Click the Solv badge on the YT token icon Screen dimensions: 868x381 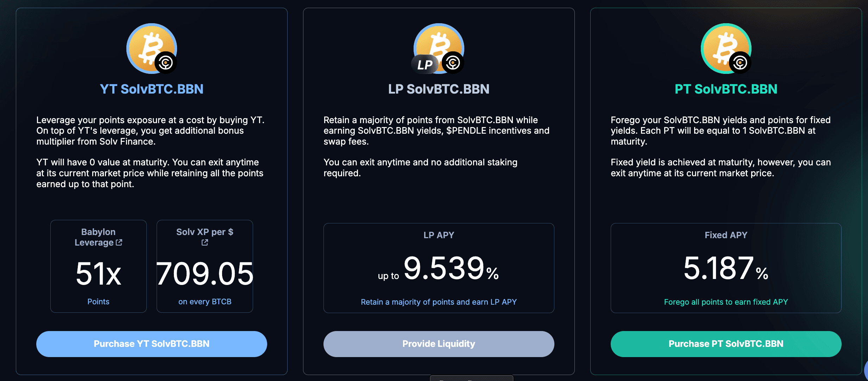[166, 63]
